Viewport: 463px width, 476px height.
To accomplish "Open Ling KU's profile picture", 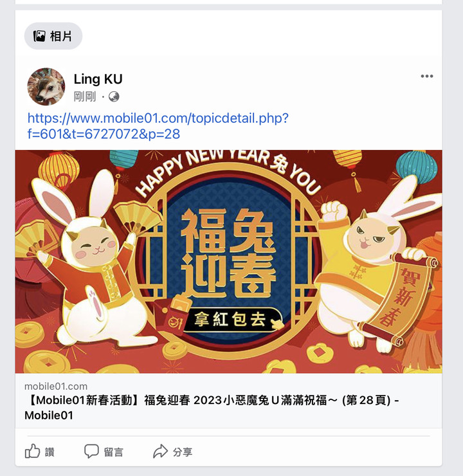I will click(46, 87).
